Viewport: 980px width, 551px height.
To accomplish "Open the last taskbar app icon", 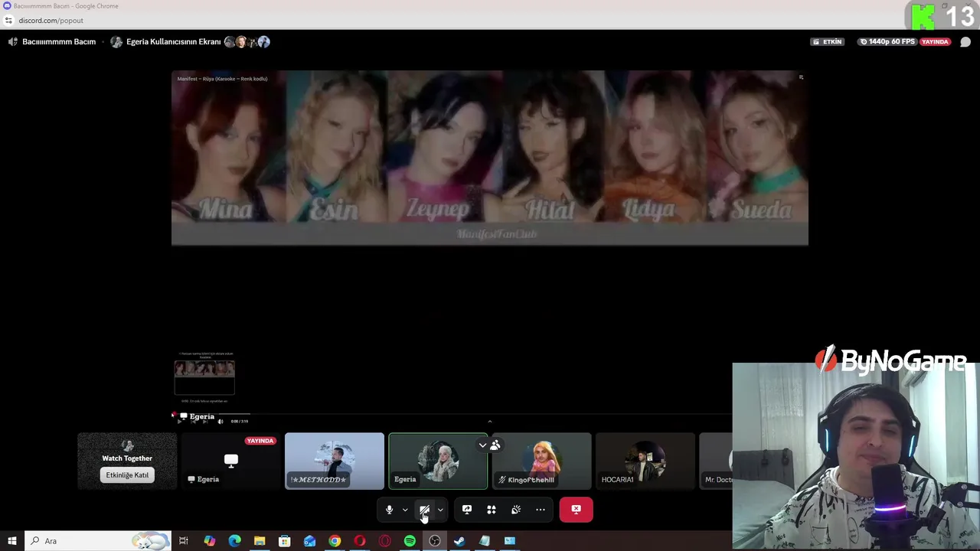I will 509,541.
